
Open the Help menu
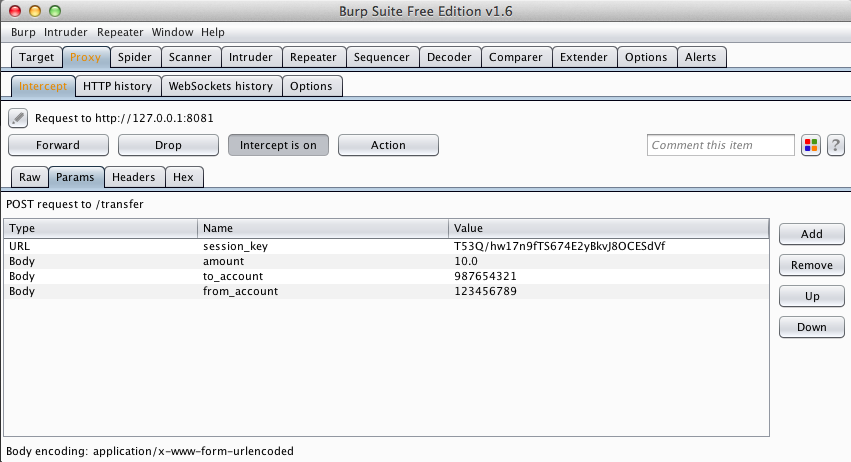tap(213, 32)
